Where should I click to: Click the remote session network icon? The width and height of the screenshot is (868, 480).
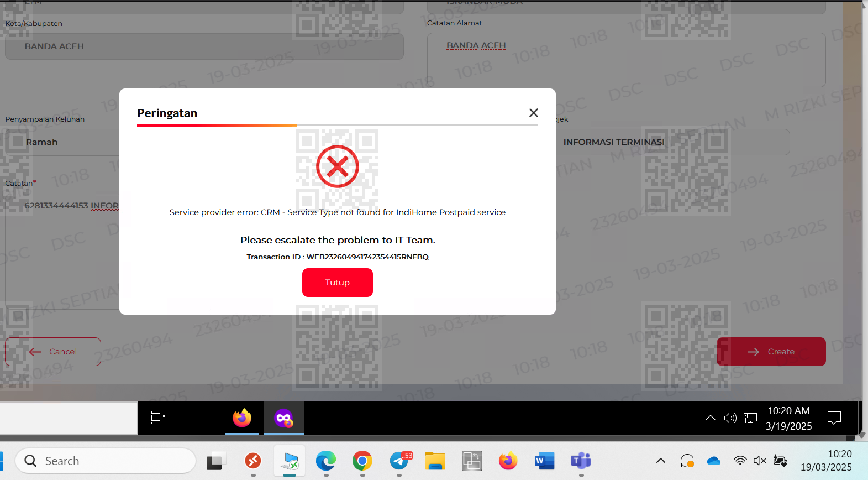750,418
